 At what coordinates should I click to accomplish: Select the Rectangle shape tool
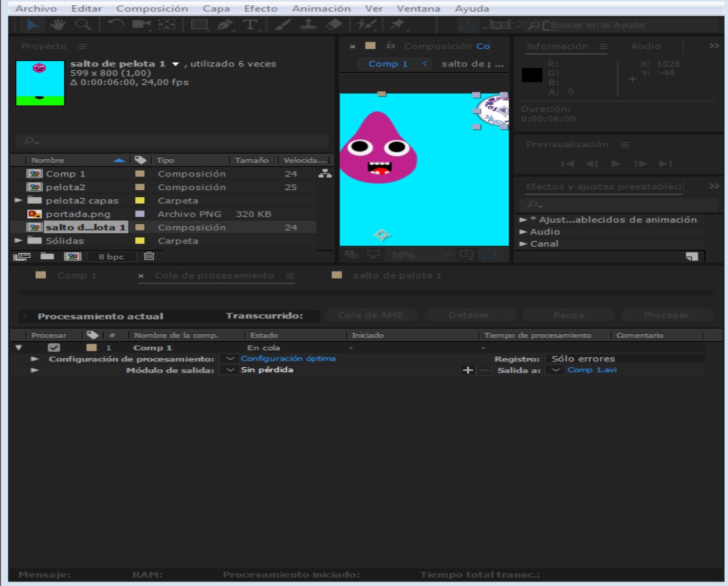pyautogui.click(x=199, y=25)
